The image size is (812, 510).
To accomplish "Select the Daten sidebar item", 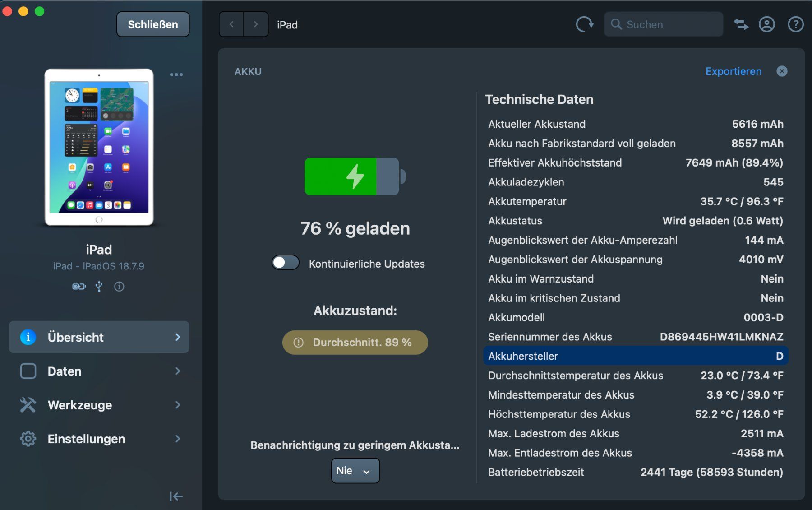I will 99,371.
